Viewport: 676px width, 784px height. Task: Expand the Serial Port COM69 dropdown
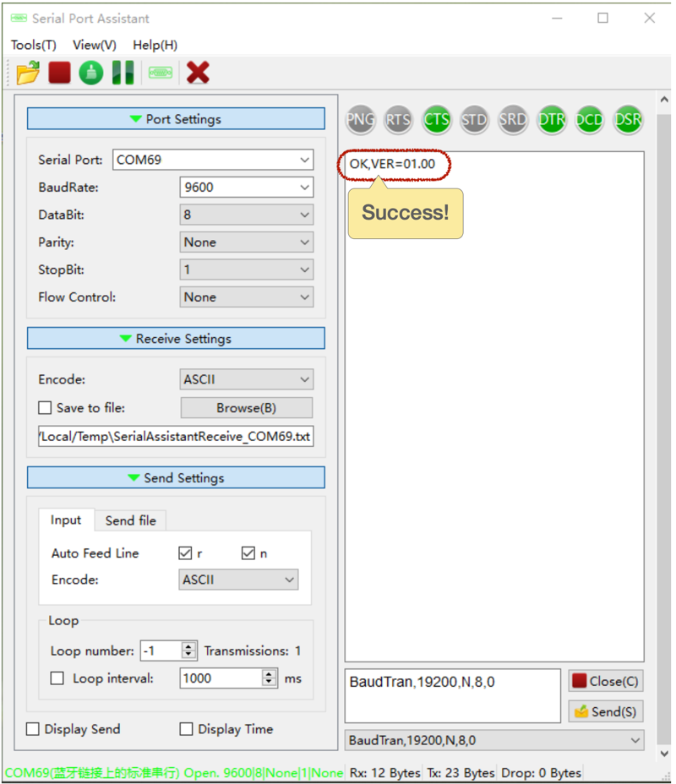point(212,160)
